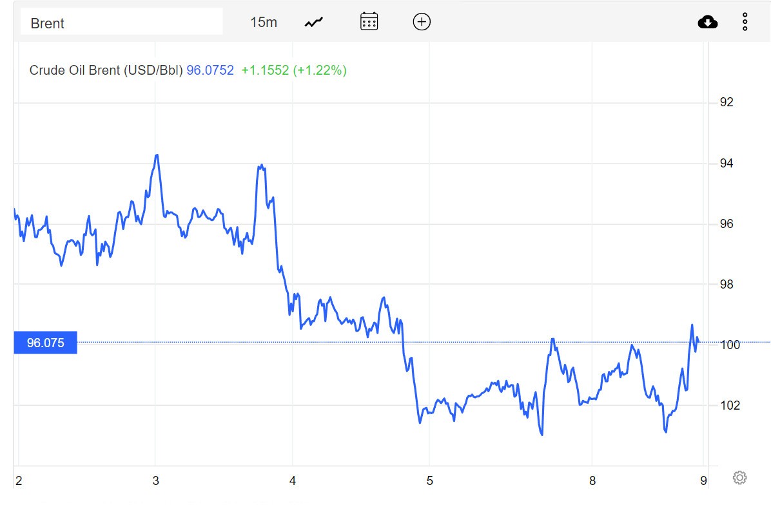Open the 15m timeframe dropdown

[263, 23]
